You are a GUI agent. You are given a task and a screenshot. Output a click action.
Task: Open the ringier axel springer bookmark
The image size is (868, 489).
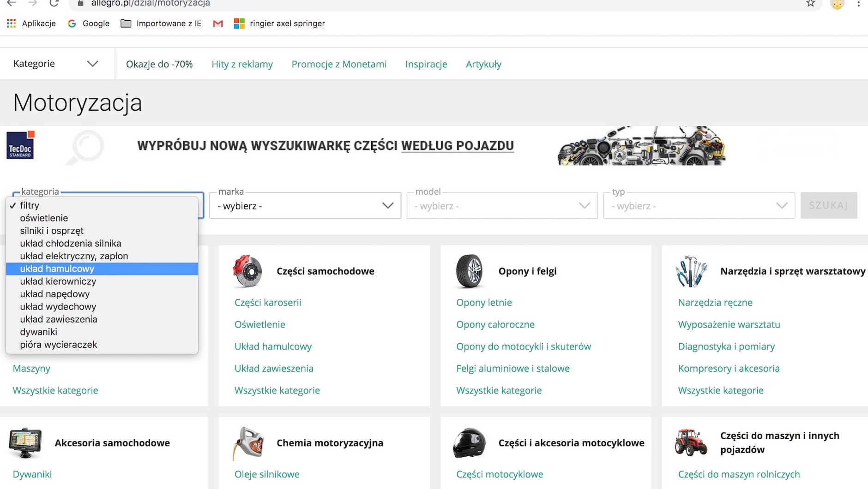[x=279, y=24]
